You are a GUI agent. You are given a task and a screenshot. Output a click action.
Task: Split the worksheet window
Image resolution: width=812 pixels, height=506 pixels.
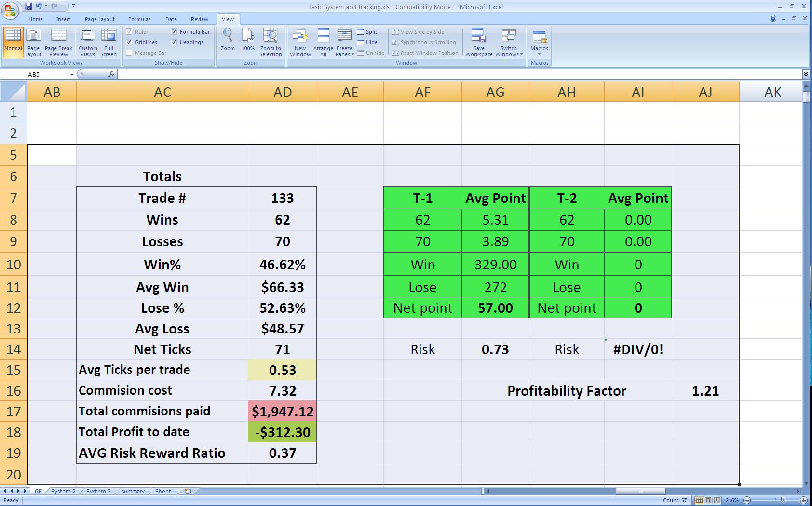pyautogui.click(x=367, y=32)
